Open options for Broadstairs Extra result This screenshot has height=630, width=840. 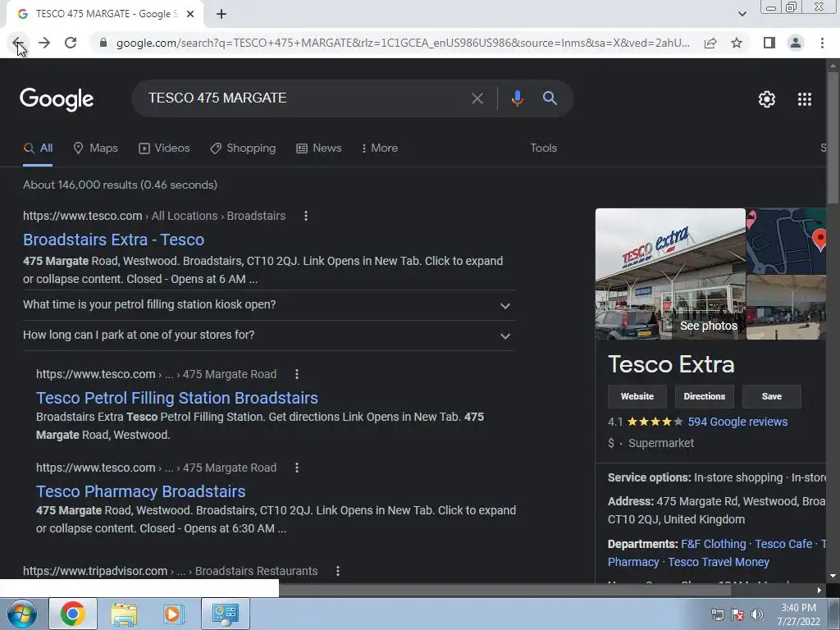pyautogui.click(x=306, y=216)
